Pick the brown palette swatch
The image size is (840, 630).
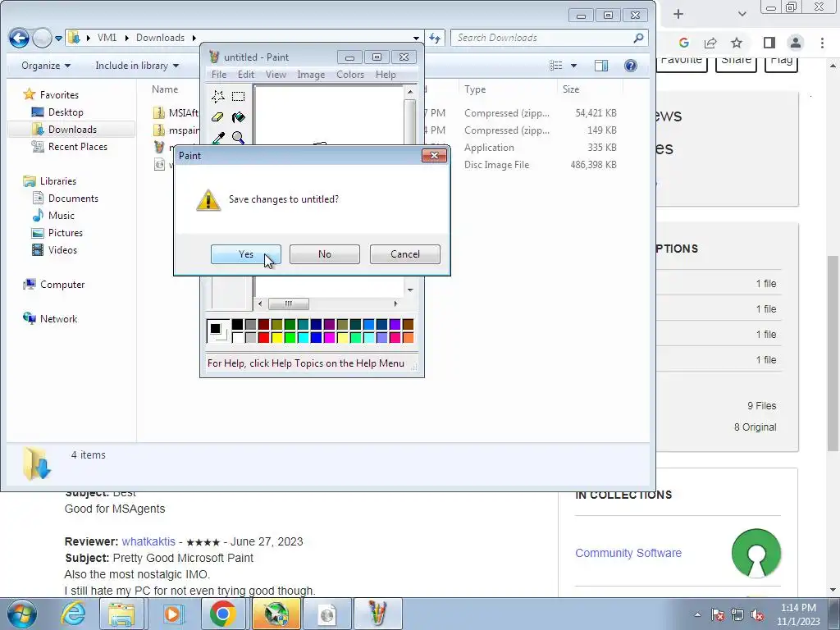coord(408,324)
